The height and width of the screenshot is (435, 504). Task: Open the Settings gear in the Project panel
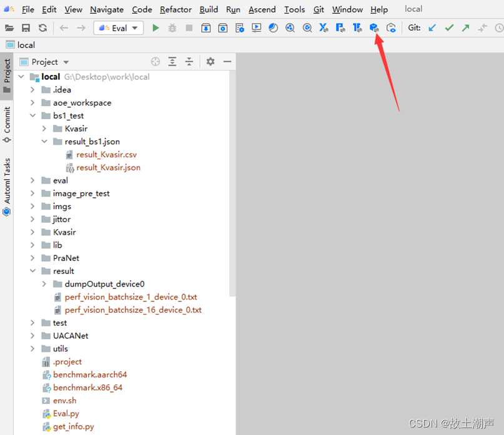point(210,62)
